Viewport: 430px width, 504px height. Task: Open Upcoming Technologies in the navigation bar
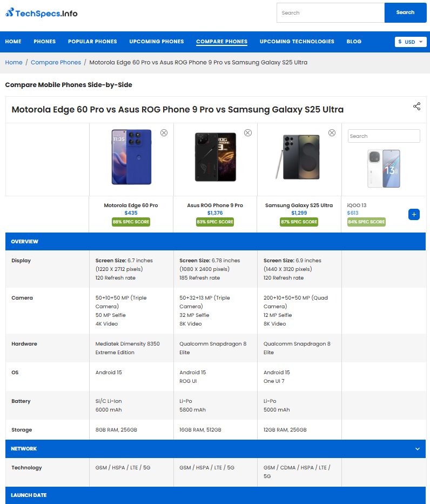click(x=297, y=42)
